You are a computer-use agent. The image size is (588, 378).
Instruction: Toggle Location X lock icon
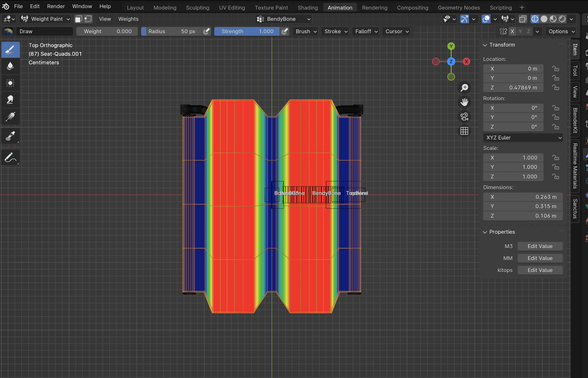(555, 69)
